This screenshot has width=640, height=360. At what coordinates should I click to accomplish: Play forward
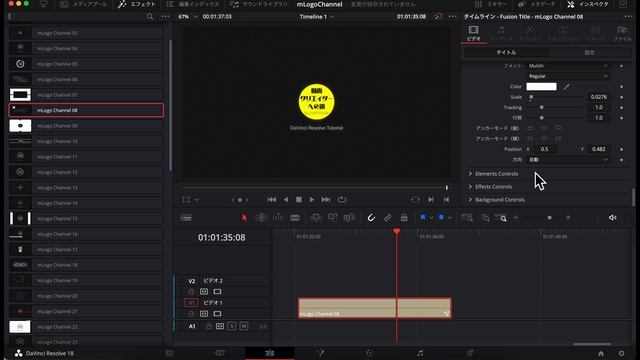(x=312, y=200)
